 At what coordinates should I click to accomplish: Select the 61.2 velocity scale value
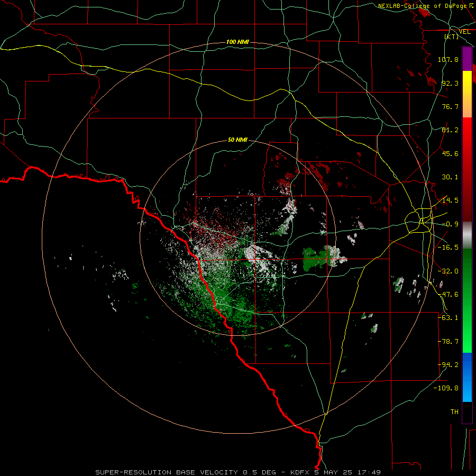(450, 130)
